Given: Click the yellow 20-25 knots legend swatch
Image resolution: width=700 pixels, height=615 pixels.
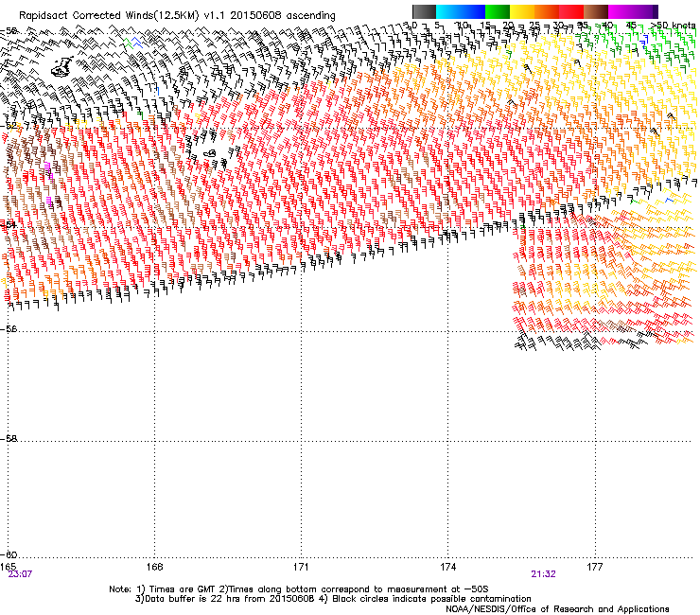Looking at the screenshot, I should (x=522, y=11).
